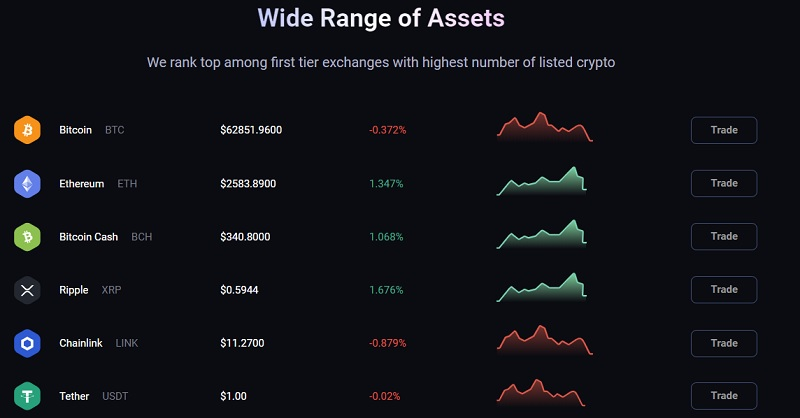Open the Bitcoin Trade button
Image resolution: width=800 pixels, height=418 pixels.
pyautogui.click(x=724, y=130)
